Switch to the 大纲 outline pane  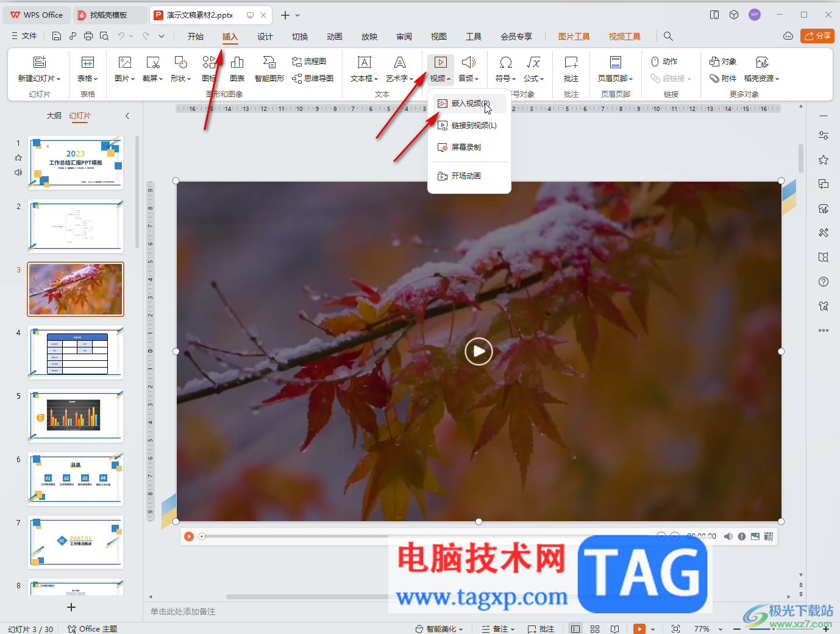point(54,115)
